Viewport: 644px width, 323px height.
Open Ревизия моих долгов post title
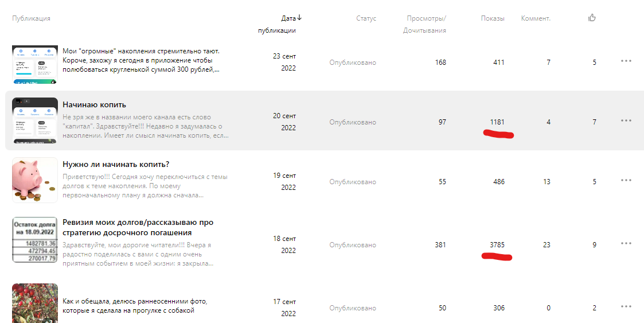click(138, 228)
